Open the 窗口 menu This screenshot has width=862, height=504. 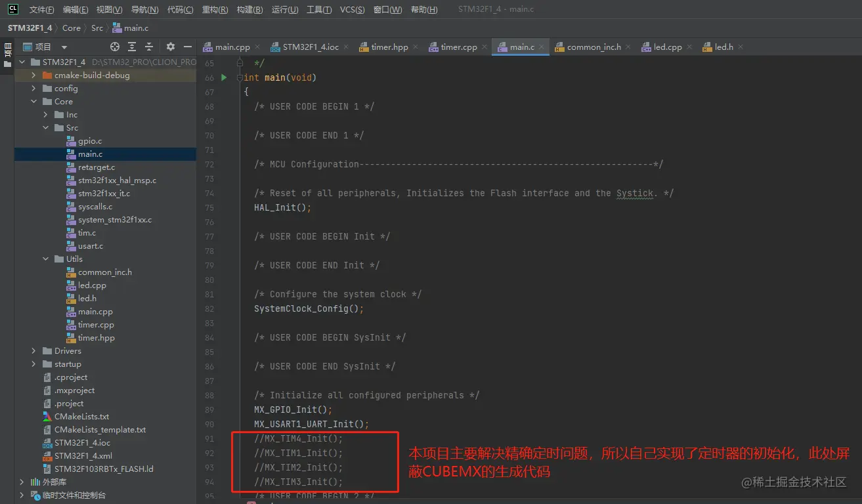point(387,10)
